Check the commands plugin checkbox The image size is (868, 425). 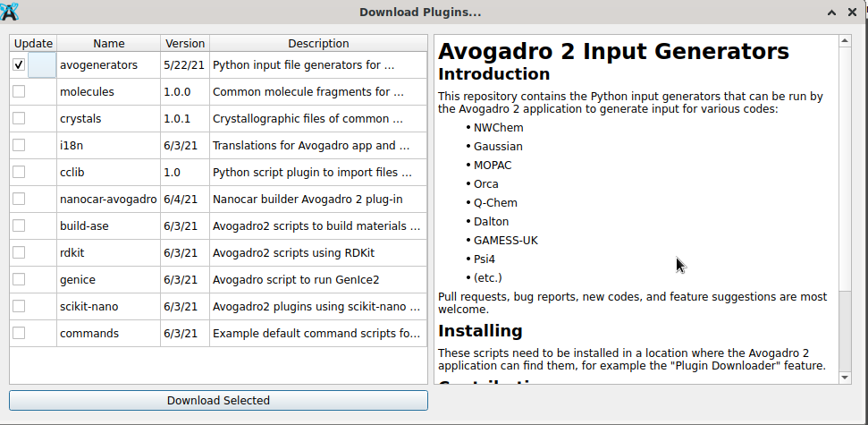(19, 333)
